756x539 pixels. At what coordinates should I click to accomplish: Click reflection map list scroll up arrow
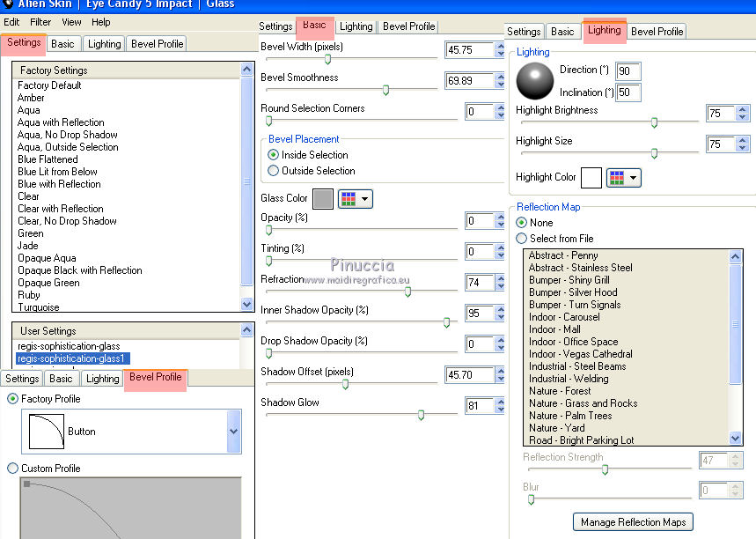[x=735, y=256]
